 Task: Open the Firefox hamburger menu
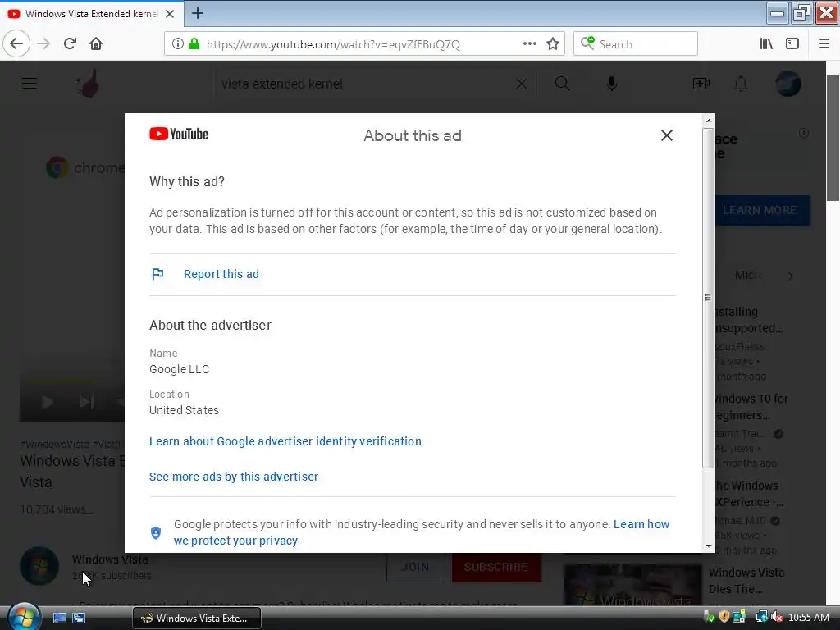click(x=824, y=44)
